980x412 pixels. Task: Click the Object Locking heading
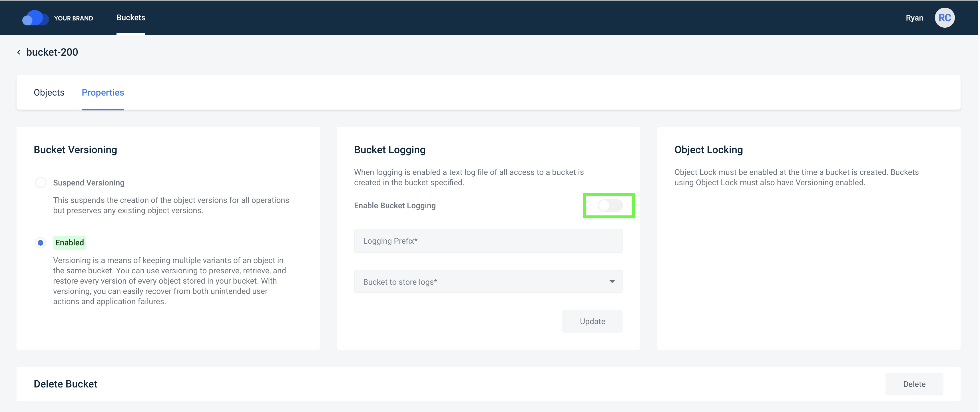708,150
